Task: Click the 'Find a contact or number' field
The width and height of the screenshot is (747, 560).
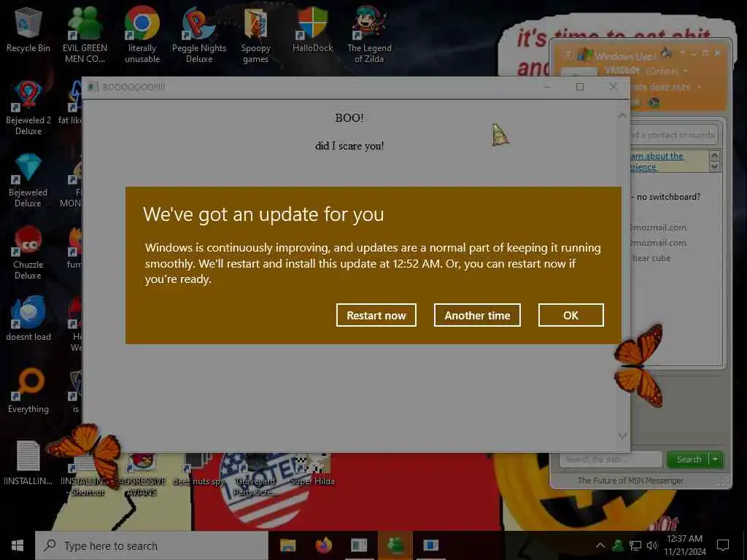Action: pyautogui.click(x=673, y=135)
